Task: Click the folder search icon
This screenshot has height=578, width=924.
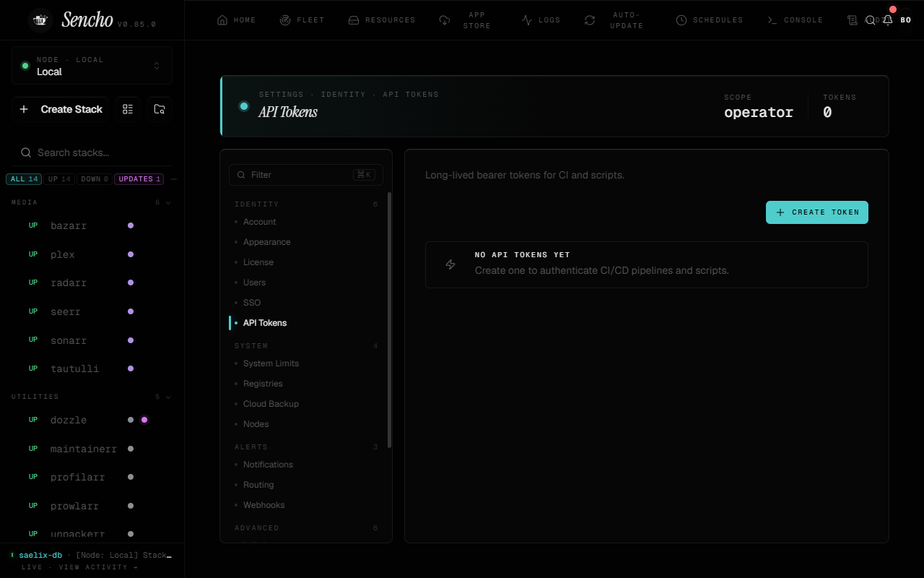Action: [x=160, y=109]
